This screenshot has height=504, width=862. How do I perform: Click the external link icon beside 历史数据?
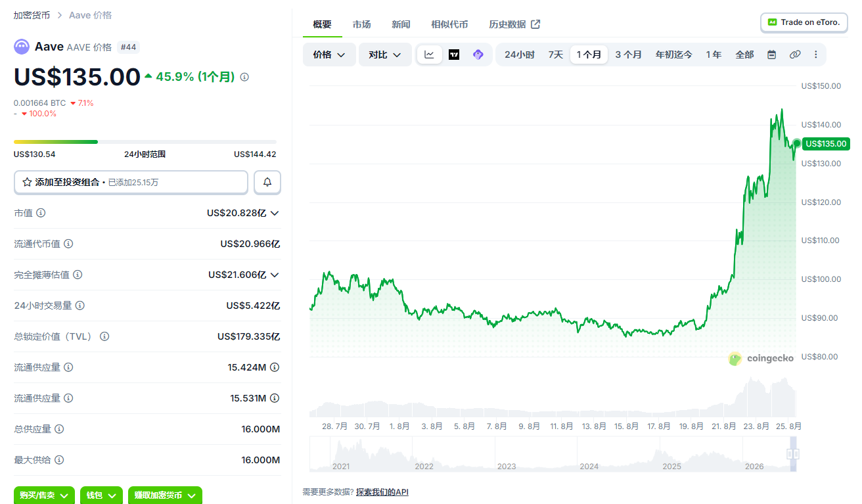tap(535, 24)
